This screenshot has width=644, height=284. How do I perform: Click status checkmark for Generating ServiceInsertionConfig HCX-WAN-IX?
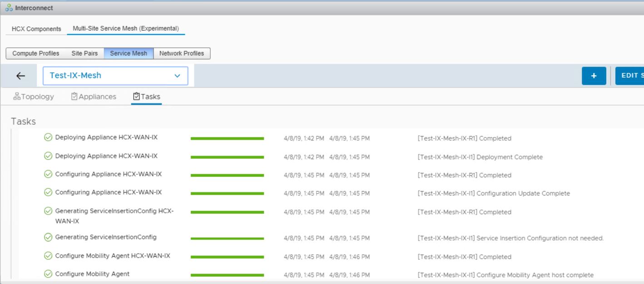(x=48, y=211)
